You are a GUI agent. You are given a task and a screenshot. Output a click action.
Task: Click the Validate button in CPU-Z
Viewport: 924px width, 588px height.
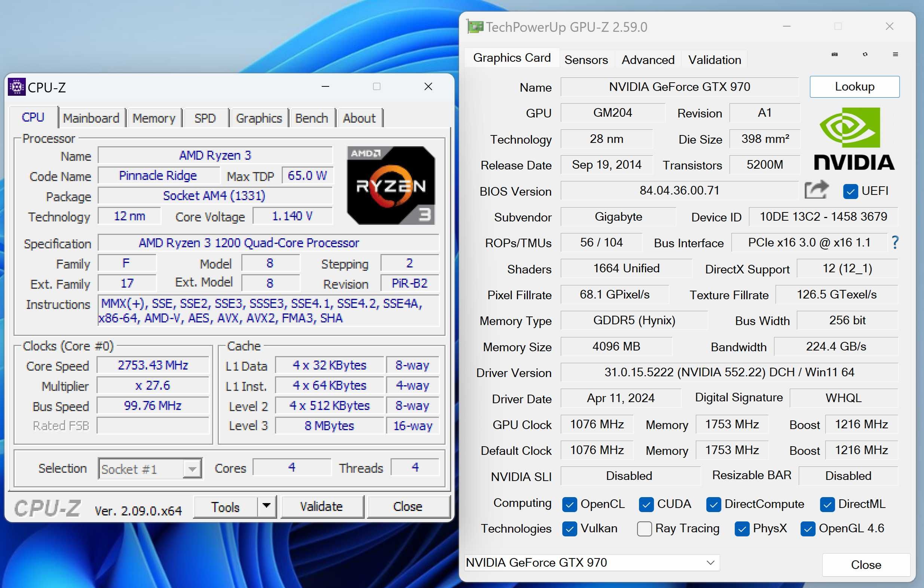coord(322,507)
